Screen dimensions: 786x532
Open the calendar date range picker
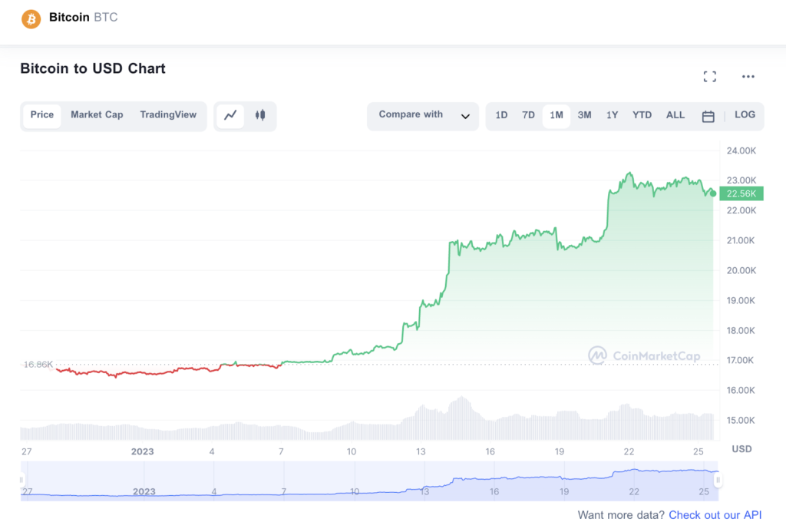pyautogui.click(x=708, y=117)
